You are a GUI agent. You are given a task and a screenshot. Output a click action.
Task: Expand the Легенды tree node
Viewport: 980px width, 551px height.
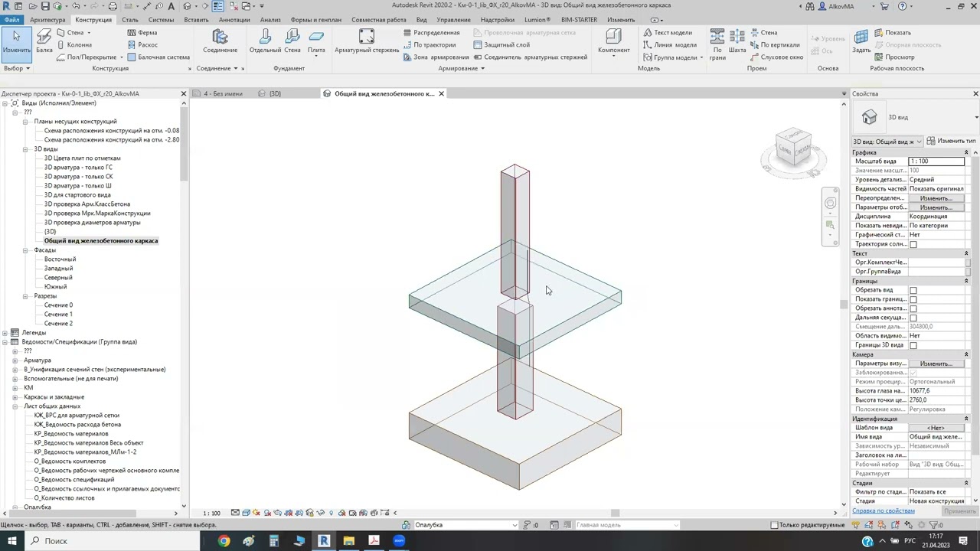(5, 333)
